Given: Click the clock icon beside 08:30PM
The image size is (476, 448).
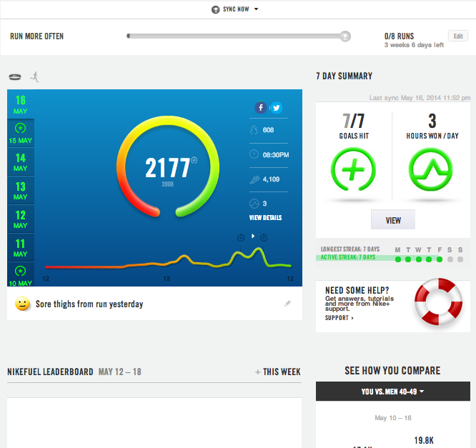Looking at the screenshot, I should tap(254, 154).
